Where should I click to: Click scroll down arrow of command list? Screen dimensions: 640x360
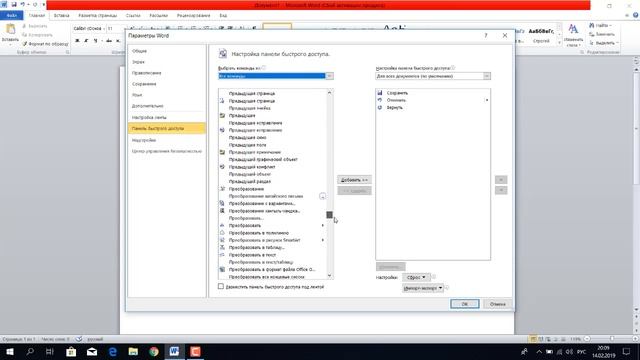(x=329, y=276)
